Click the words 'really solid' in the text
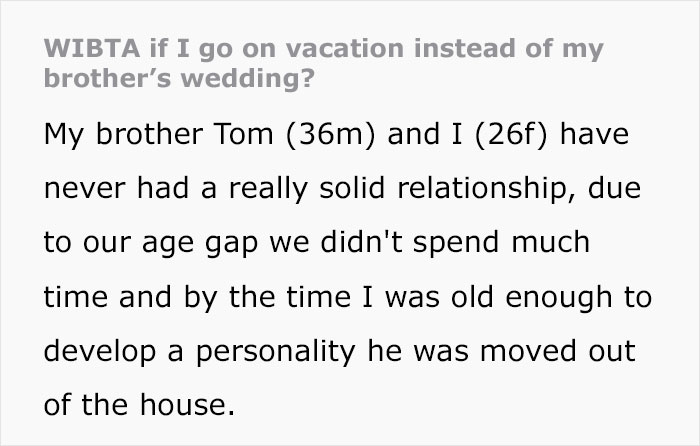This screenshot has width=700, height=446. pos(307,188)
